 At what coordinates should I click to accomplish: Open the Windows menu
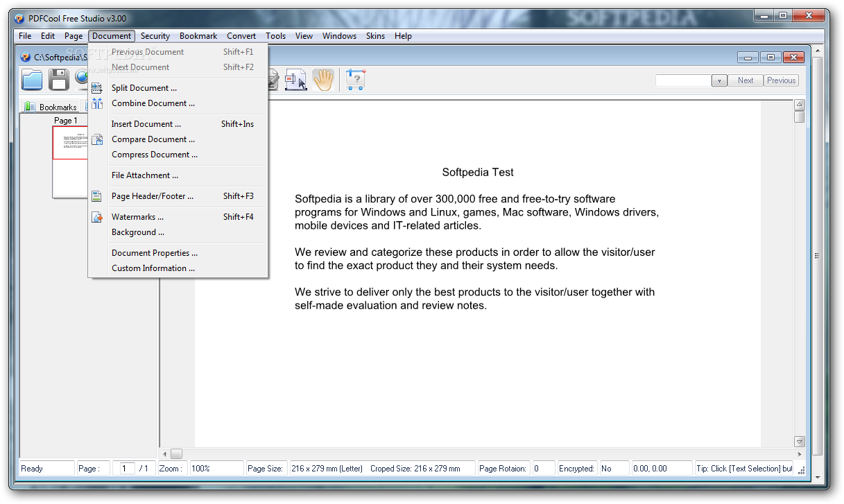pos(339,36)
